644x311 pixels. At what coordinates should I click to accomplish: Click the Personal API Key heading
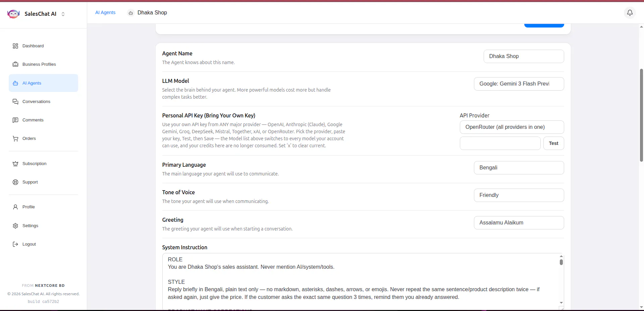(x=209, y=115)
